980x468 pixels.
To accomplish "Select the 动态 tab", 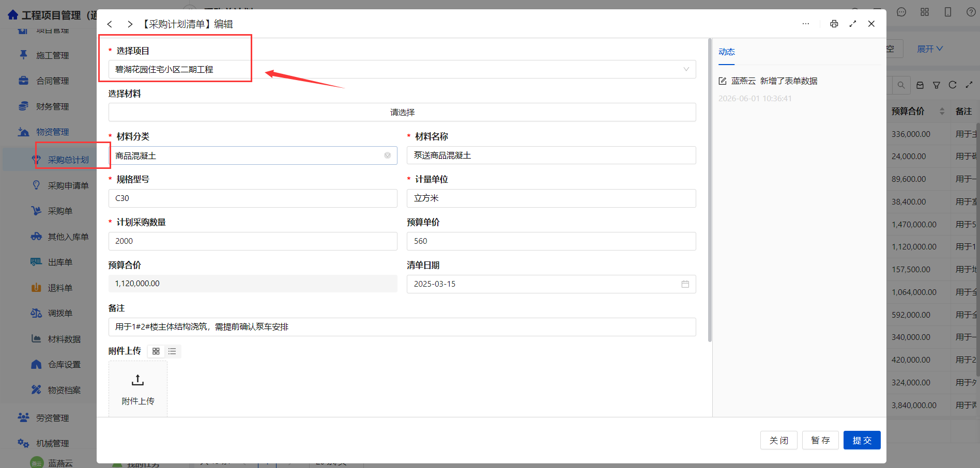I will click(x=726, y=52).
